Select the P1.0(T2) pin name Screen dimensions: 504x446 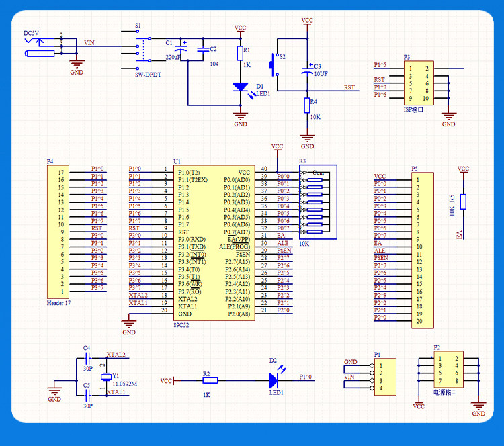coord(189,173)
